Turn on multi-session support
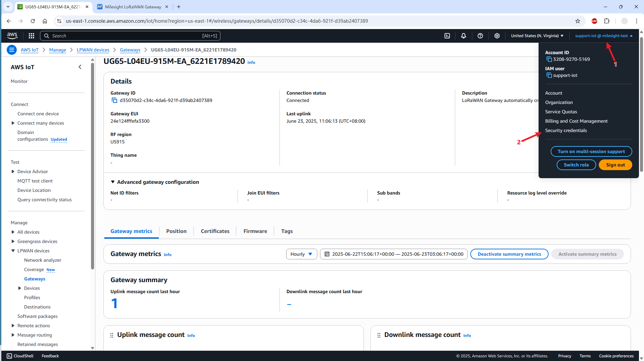 [x=591, y=151]
